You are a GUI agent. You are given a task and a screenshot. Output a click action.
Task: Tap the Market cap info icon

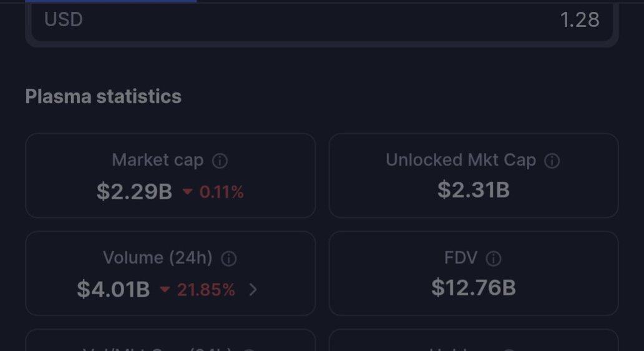coord(220,161)
